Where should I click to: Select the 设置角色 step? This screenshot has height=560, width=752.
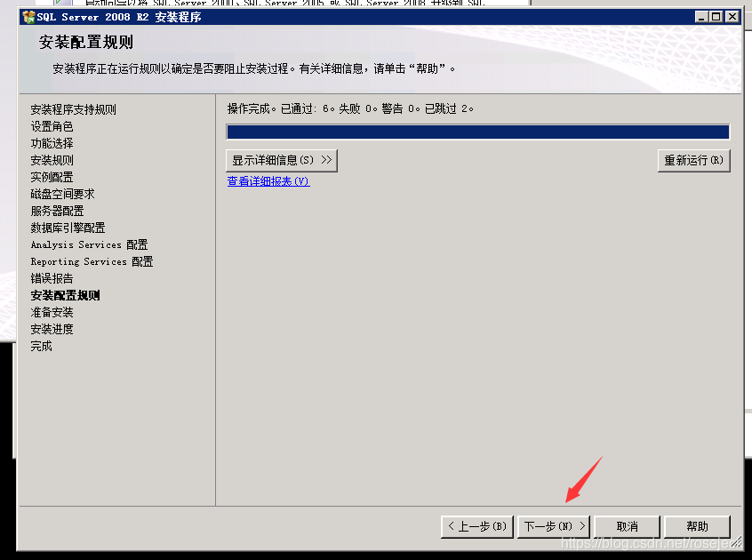pos(52,126)
